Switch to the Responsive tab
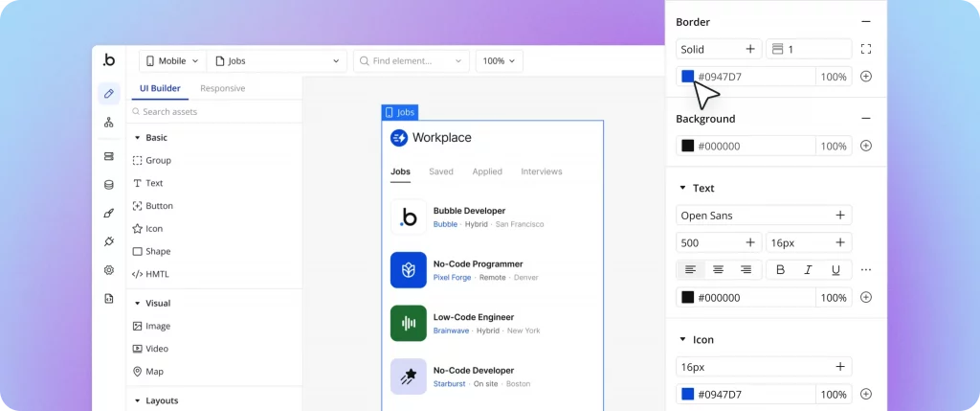 (222, 88)
